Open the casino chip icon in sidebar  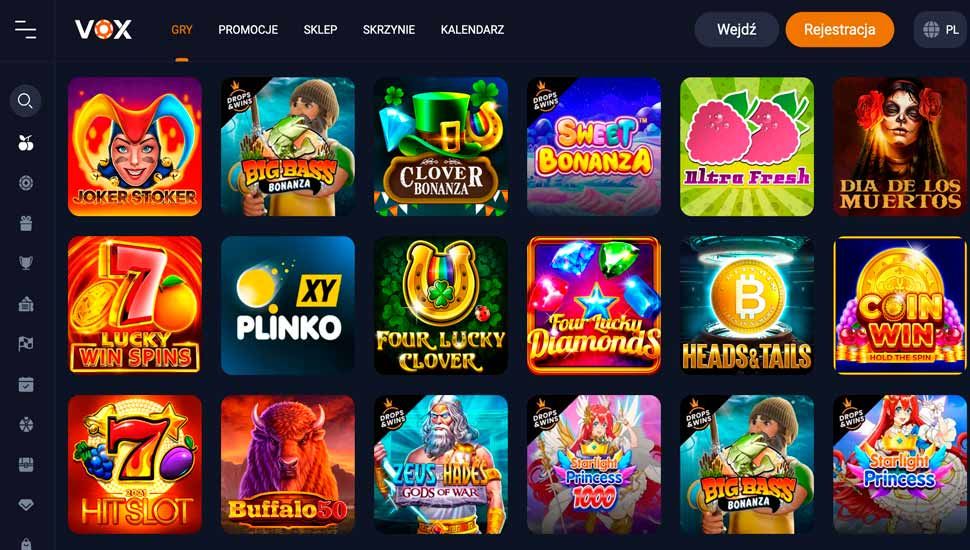tap(25, 183)
